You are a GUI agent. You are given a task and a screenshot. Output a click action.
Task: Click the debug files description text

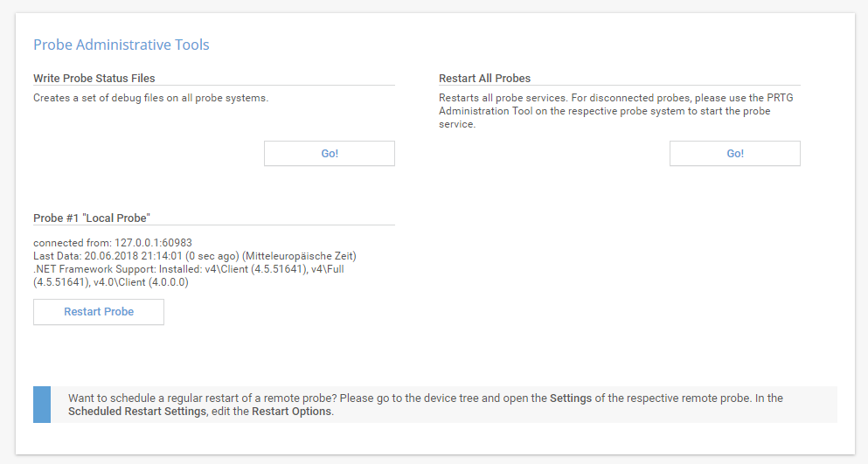[x=150, y=98]
